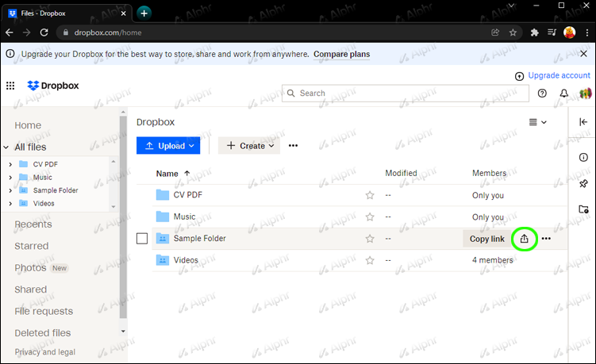Image resolution: width=596 pixels, height=364 pixels.
Task: Open the toolbar ellipsis next to Create
Action: pos(293,146)
